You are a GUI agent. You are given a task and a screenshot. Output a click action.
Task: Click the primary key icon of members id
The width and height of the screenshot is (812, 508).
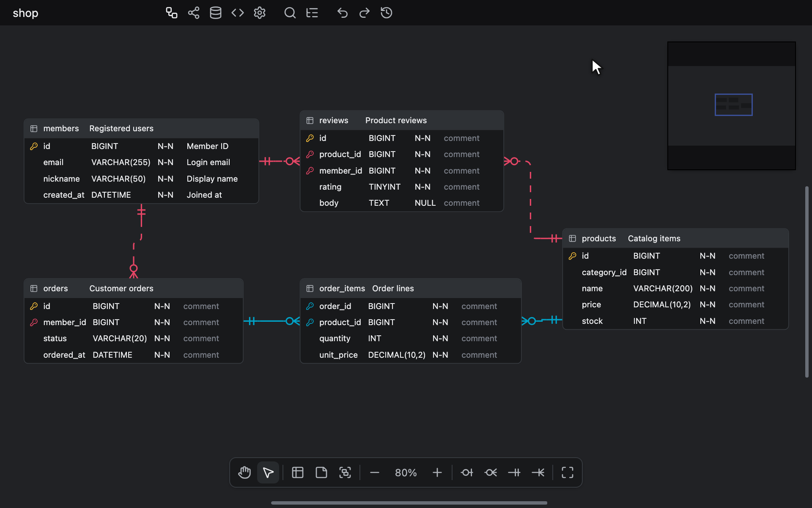pos(34,146)
